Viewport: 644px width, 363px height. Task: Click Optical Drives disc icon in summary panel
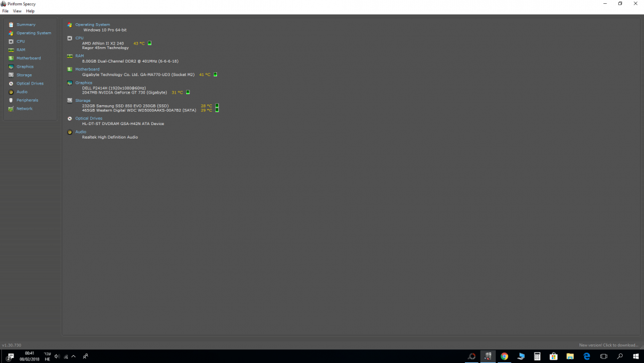pyautogui.click(x=70, y=119)
